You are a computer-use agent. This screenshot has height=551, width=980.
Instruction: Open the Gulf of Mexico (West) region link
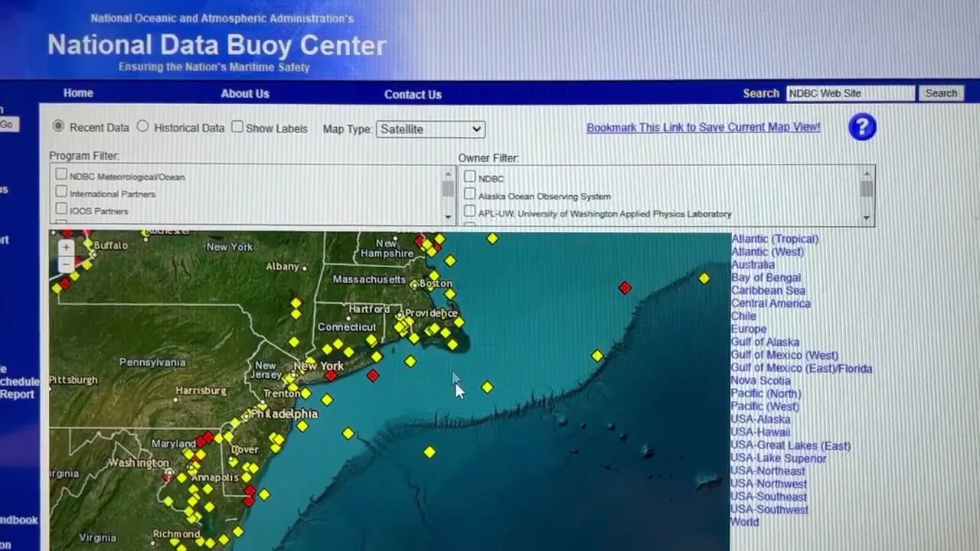pos(784,355)
